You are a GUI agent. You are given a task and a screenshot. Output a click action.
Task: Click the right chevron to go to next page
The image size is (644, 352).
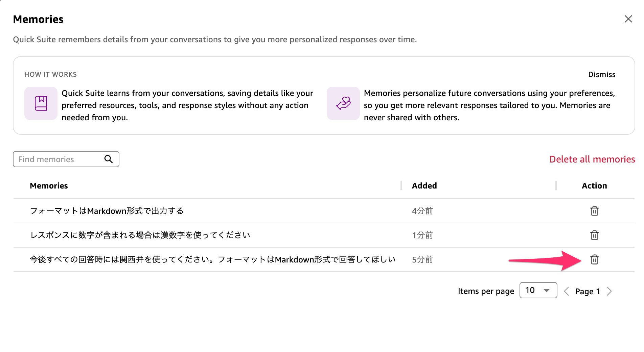click(609, 291)
